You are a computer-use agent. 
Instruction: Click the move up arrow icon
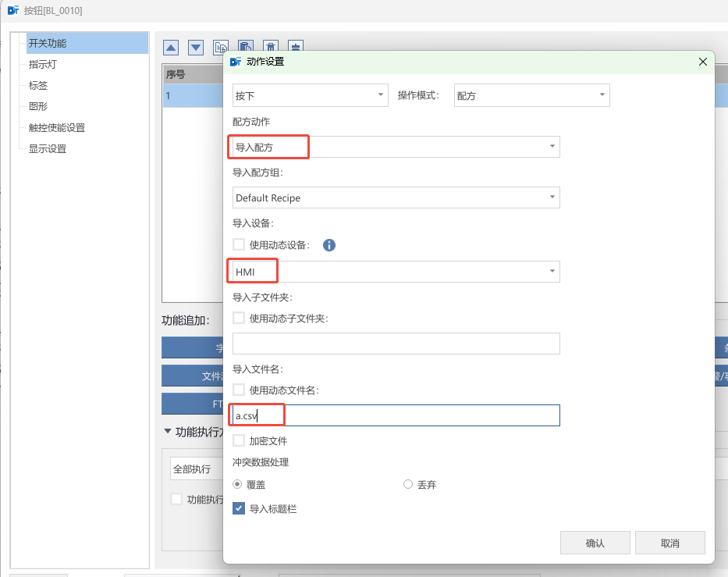[x=171, y=48]
